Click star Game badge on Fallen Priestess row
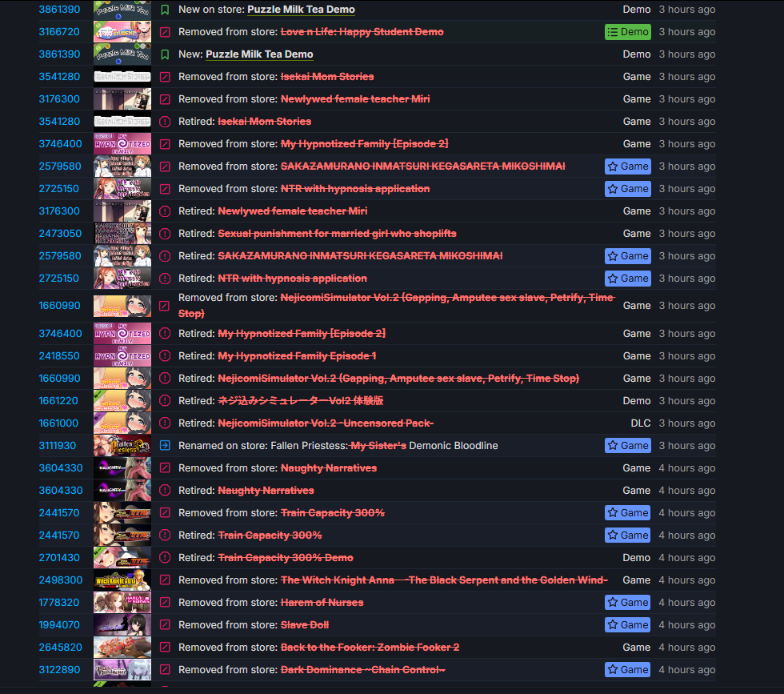The height and width of the screenshot is (694, 784). pyautogui.click(x=627, y=446)
